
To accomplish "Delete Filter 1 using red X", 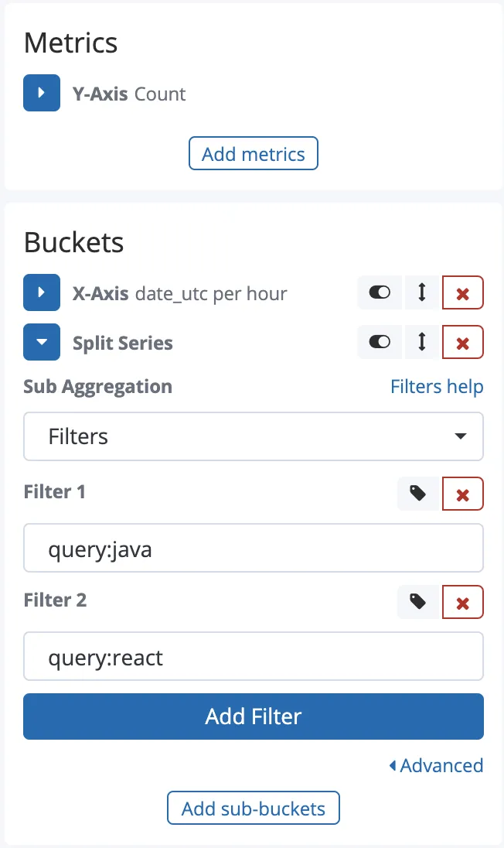I will [462, 494].
